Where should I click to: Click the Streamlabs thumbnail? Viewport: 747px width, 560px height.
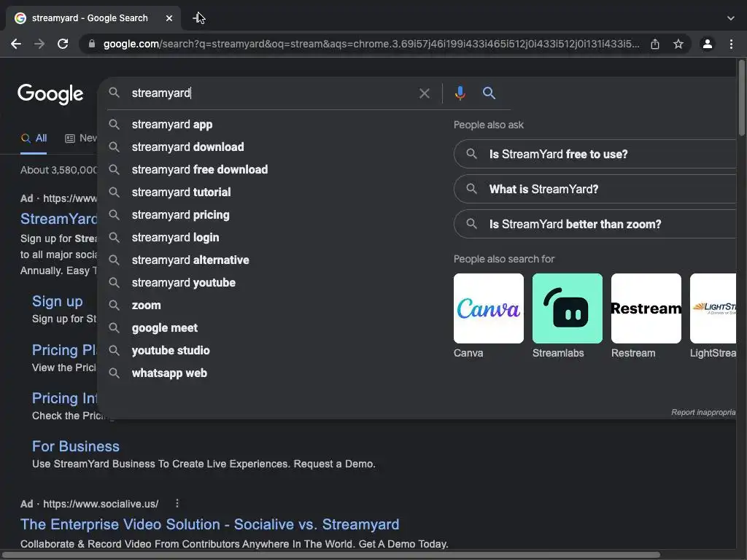coord(568,308)
